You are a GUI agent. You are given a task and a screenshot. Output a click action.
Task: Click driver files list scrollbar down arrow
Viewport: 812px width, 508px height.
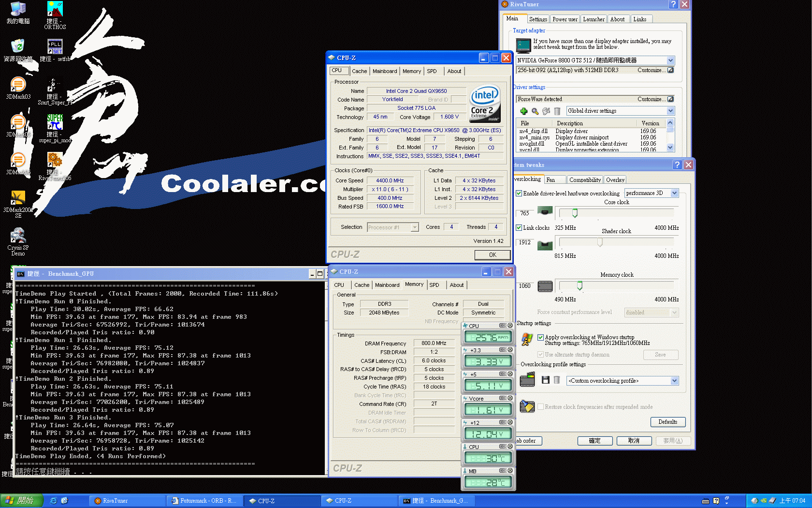tap(670, 148)
